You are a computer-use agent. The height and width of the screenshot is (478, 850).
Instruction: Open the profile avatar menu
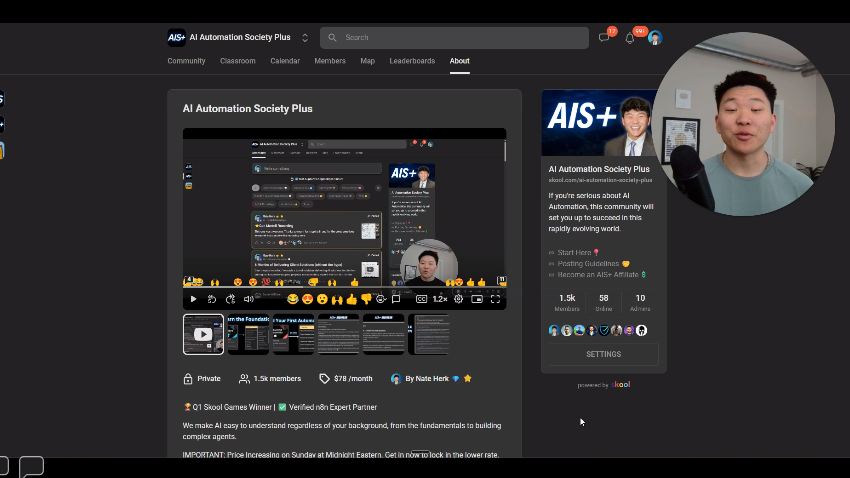click(x=655, y=37)
